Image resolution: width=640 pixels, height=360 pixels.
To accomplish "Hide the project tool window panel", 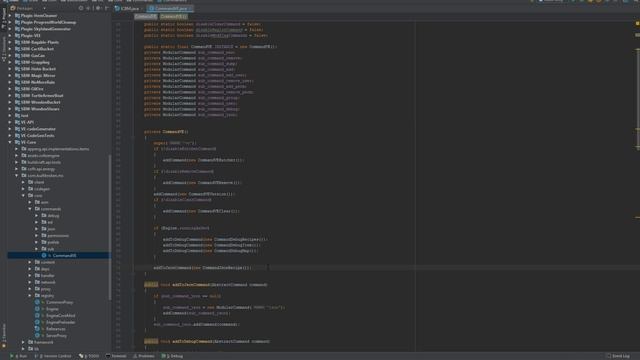I will coord(107,8).
